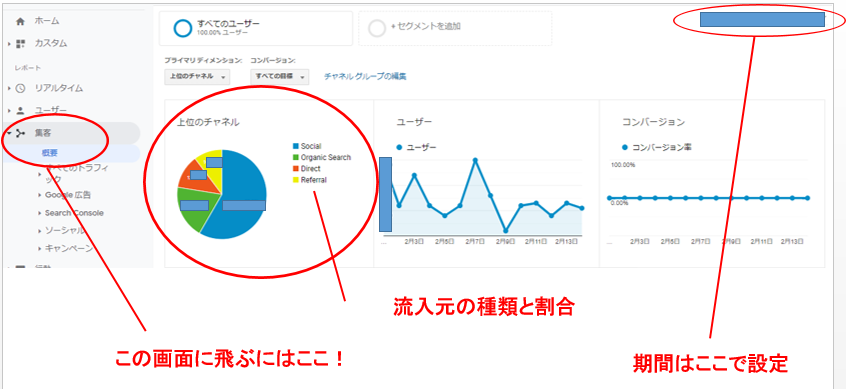Click the Direct legend label
Image resolution: width=846 pixels, height=389 pixels.
310,169
